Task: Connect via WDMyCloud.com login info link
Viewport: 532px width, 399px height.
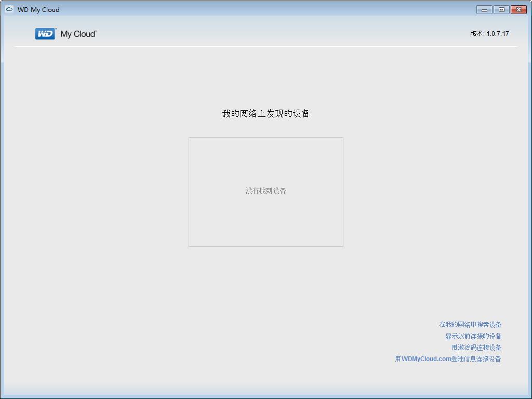Action: (x=448, y=359)
